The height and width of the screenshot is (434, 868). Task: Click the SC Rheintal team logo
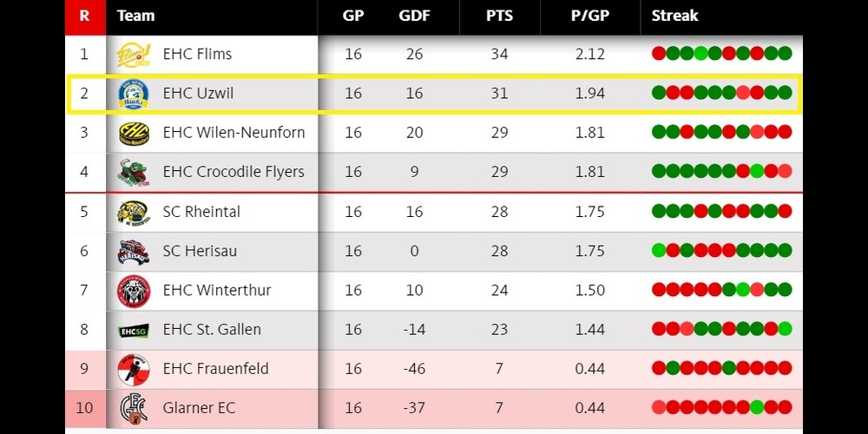click(134, 212)
